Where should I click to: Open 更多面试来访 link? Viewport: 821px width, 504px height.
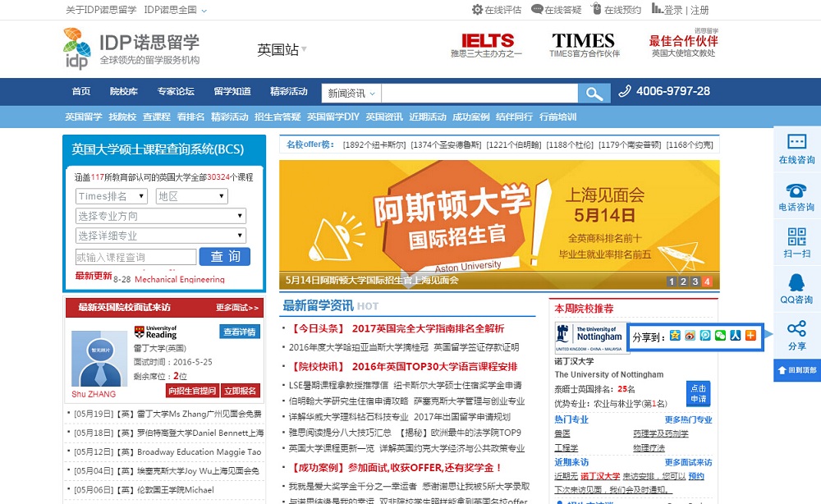coord(689,463)
